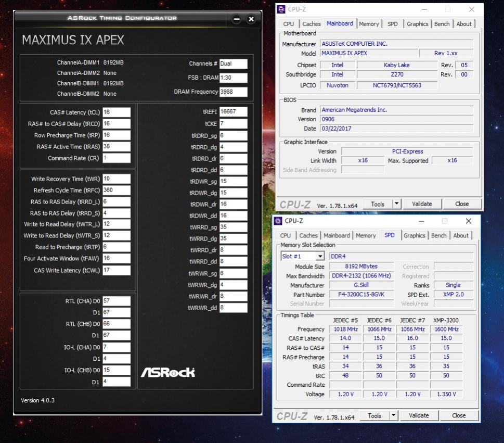Click the CPU-Z app icon in Mainboard window title
The width and height of the screenshot is (504, 443).
pyautogui.click(x=281, y=9)
